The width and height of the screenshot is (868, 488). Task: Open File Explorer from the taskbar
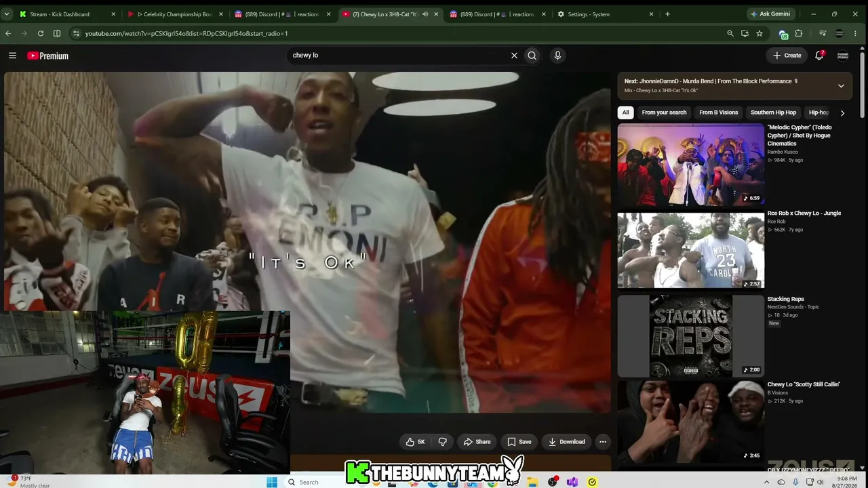tap(533, 482)
